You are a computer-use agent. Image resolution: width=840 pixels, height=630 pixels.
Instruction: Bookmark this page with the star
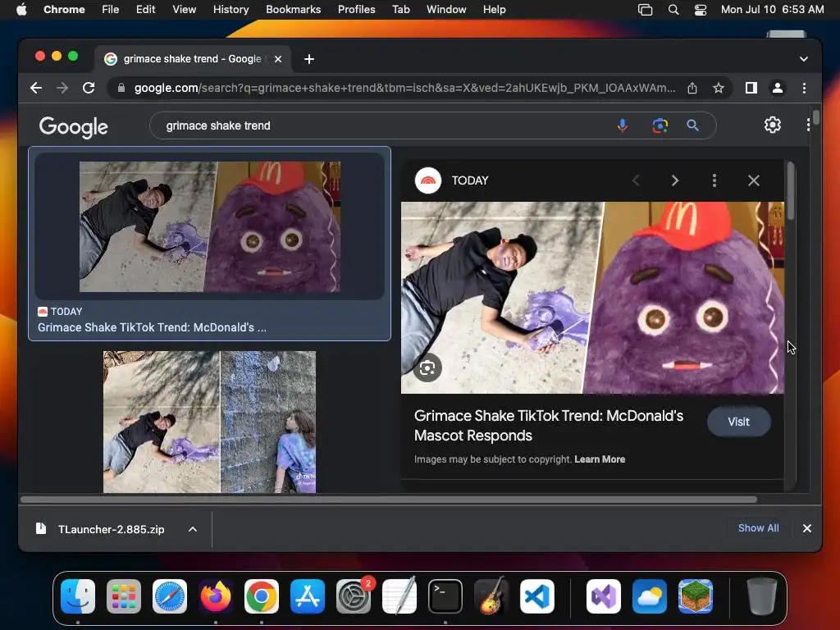719,88
